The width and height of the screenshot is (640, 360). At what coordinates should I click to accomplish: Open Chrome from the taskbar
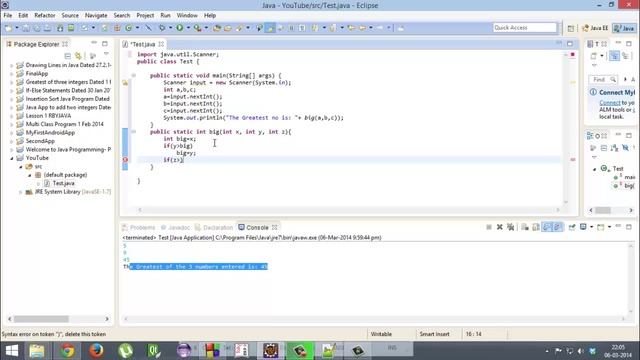(x=67, y=351)
